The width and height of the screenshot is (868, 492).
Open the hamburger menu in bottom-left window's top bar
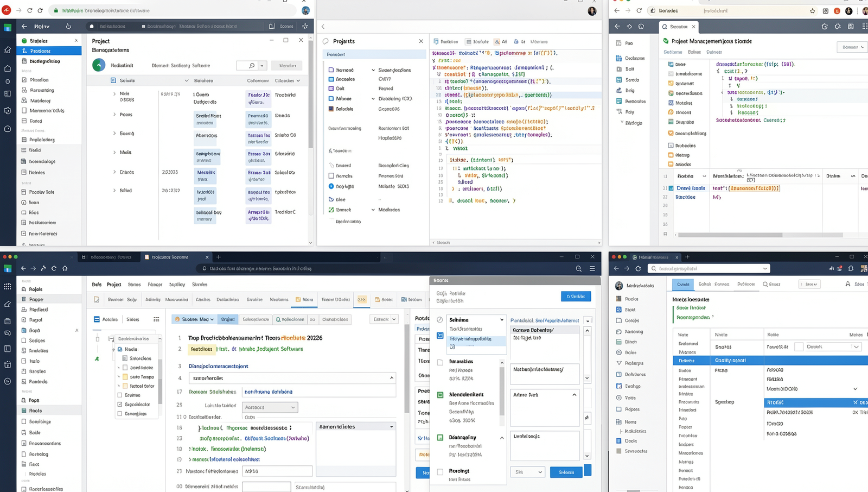[x=592, y=268]
